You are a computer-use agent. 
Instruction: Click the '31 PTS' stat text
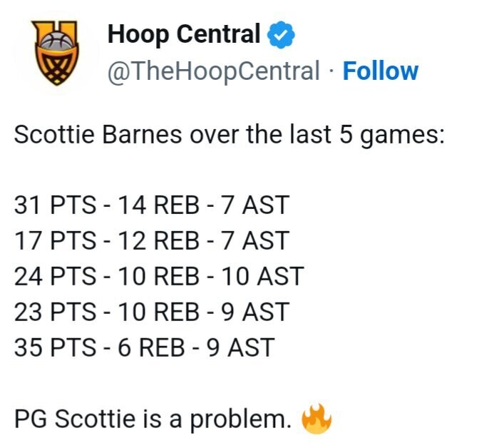click(55, 205)
